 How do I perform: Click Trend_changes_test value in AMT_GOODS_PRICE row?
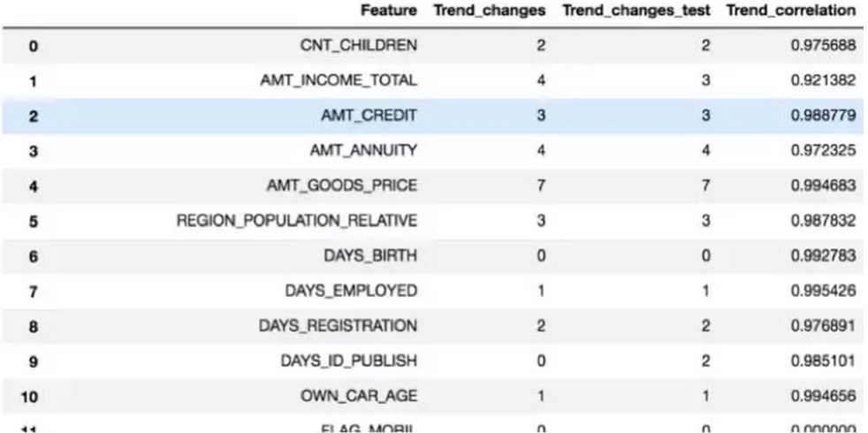tap(705, 186)
